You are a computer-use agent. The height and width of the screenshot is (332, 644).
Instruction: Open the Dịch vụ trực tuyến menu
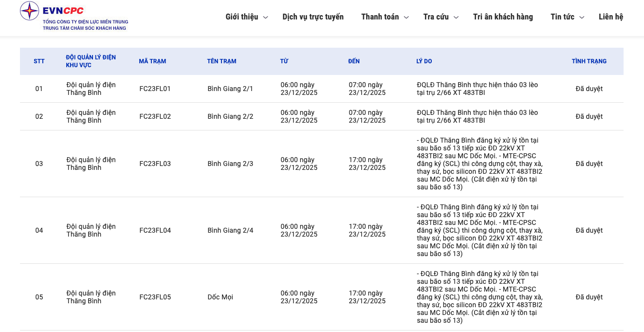click(x=313, y=17)
